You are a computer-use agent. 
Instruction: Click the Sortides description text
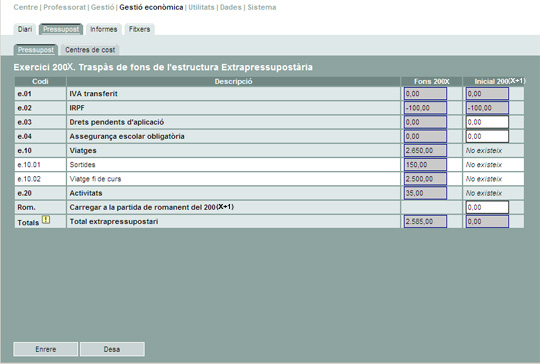(82, 165)
